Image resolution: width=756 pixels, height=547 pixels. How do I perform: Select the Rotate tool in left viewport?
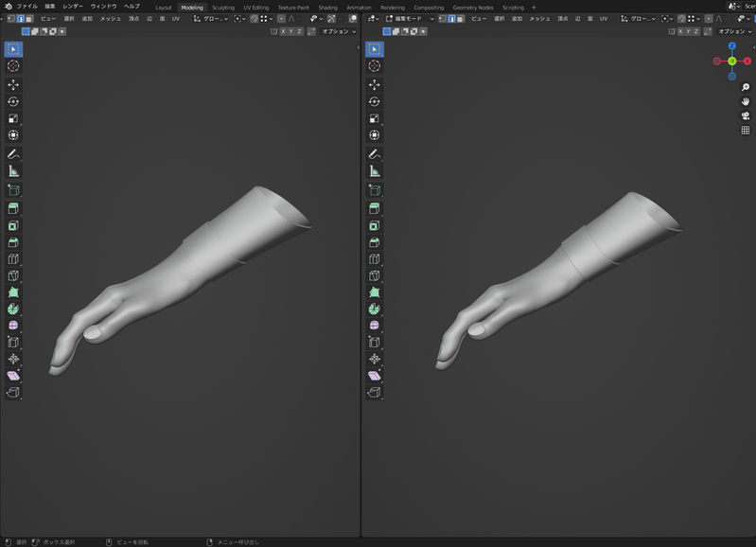coord(13,102)
